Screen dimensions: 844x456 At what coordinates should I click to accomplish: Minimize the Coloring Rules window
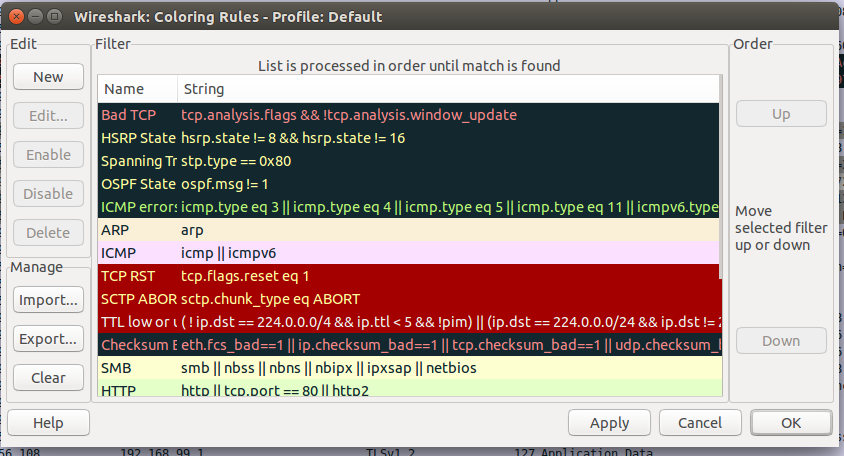click(x=36, y=16)
